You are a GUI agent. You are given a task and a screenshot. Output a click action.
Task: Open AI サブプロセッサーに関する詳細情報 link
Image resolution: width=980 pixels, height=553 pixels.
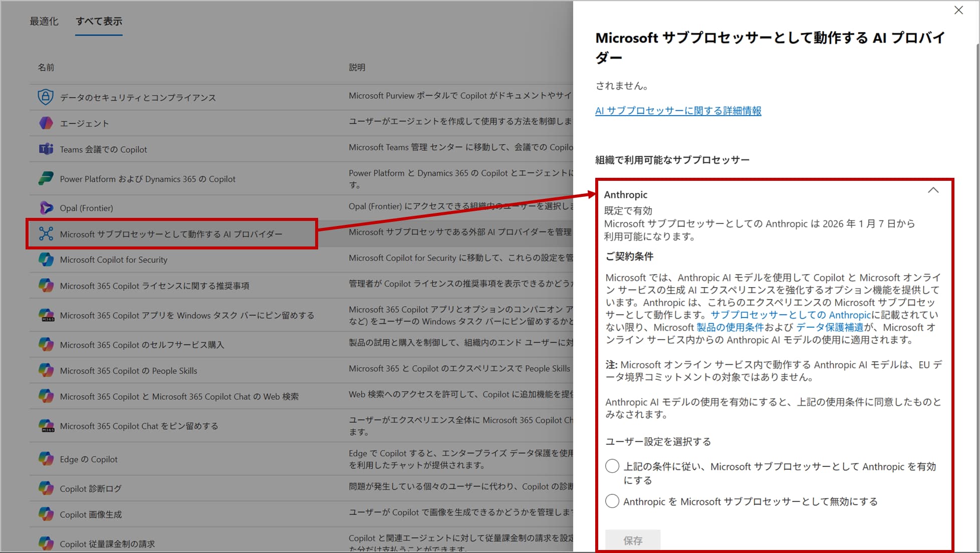(678, 111)
